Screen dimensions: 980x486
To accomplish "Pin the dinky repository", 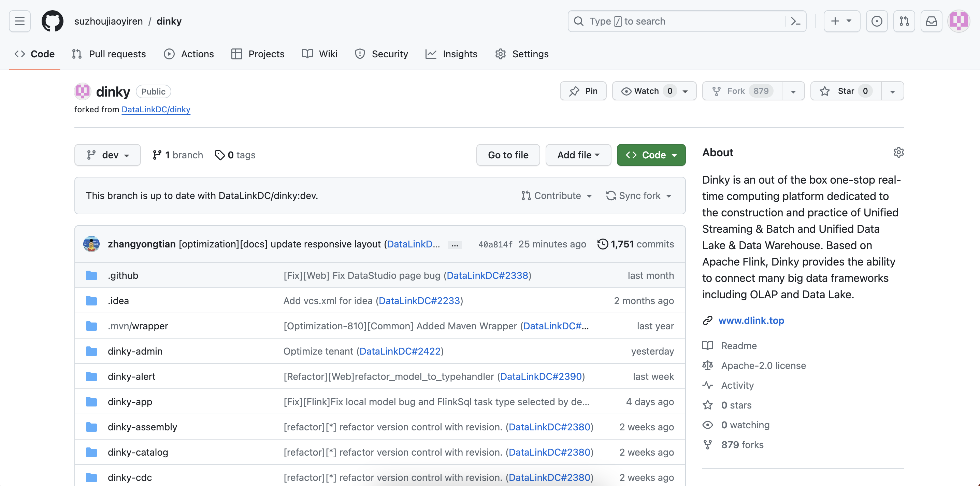I will click(x=583, y=91).
